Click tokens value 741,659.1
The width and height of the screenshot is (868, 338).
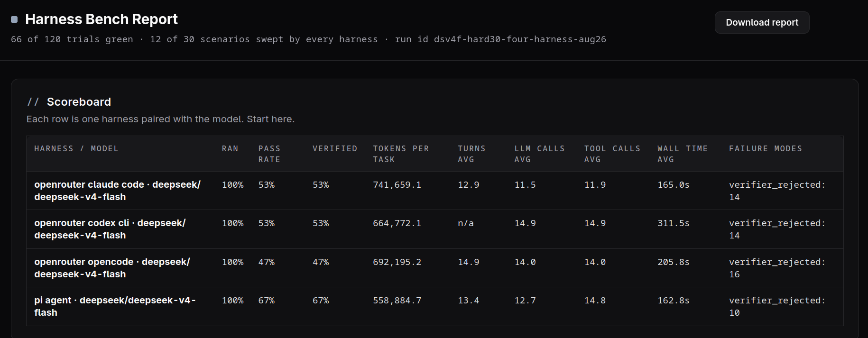[397, 185]
